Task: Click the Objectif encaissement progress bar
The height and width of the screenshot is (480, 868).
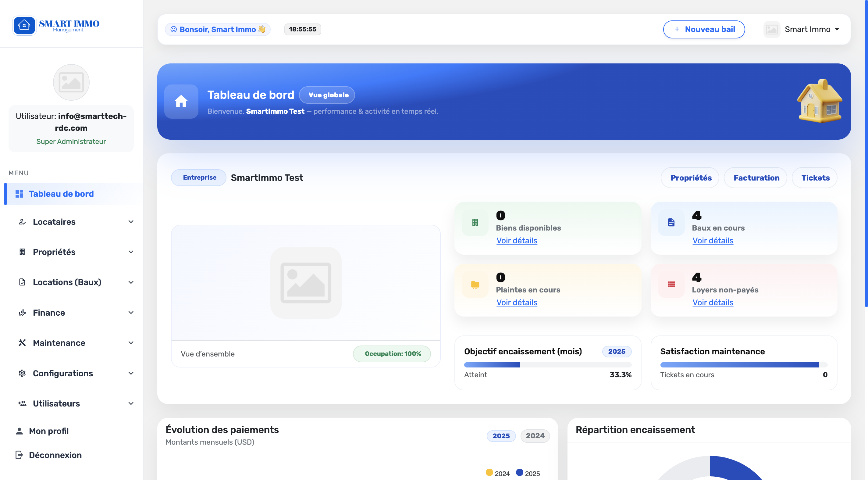Action: pyautogui.click(x=548, y=365)
